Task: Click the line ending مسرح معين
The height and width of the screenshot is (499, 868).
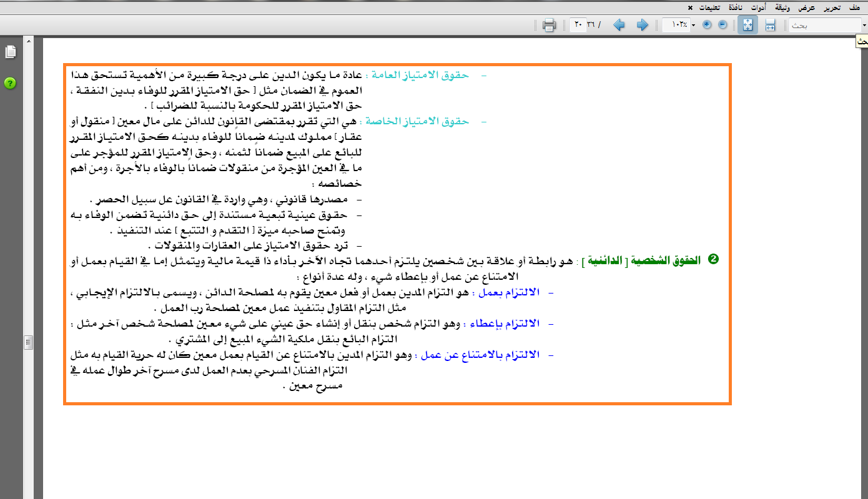Action: click(313, 385)
